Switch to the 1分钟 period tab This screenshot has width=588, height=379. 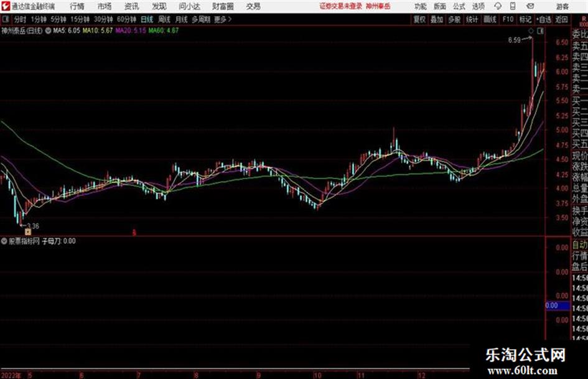[x=39, y=19]
